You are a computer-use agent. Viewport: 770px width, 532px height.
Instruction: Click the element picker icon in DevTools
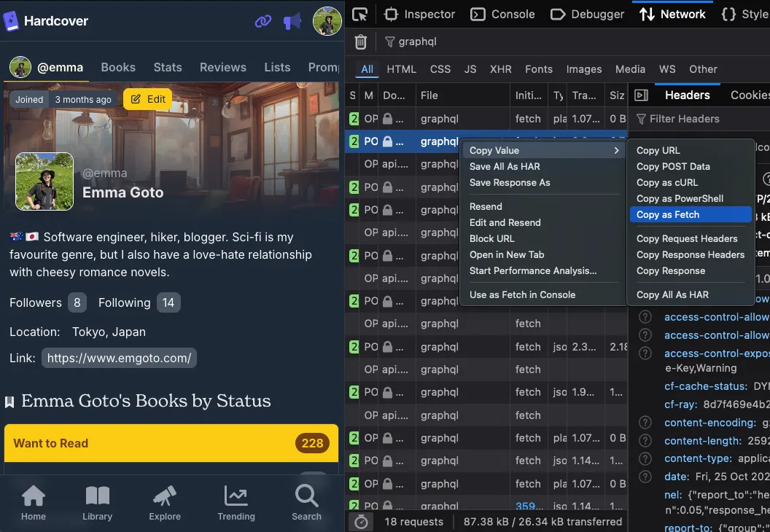pyautogui.click(x=359, y=14)
